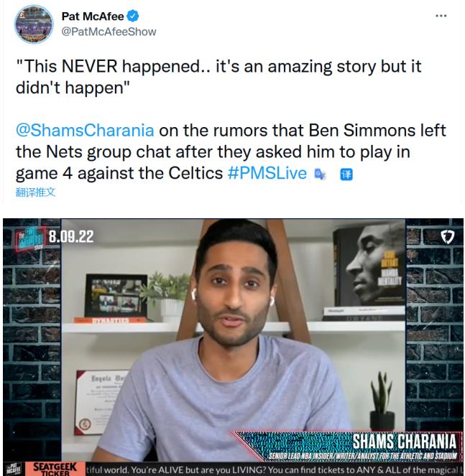Click Pat McAfee's profile avatar
465x476 pixels.
[x=34, y=24]
